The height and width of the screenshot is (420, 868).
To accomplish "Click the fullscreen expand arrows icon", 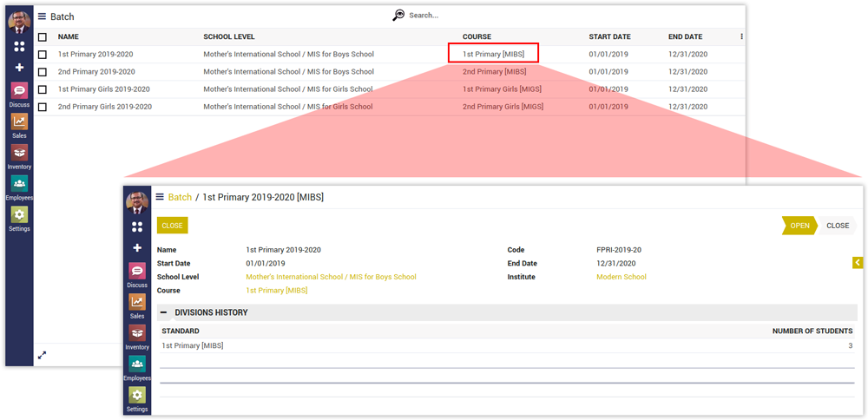I will [x=42, y=354].
